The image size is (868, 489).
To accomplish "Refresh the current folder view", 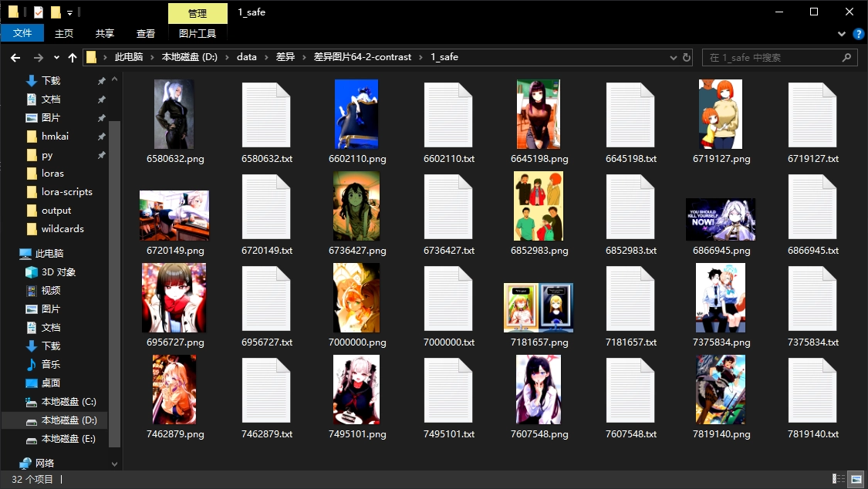I will [687, 57].
